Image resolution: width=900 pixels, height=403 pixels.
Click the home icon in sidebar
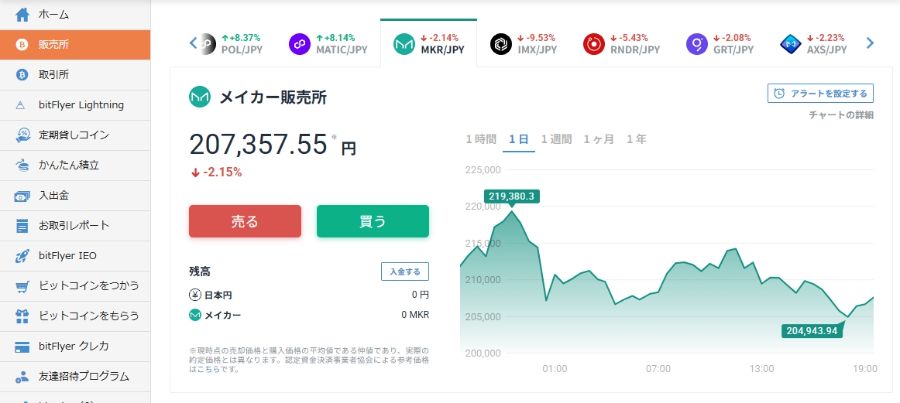(x=22, y=14)
